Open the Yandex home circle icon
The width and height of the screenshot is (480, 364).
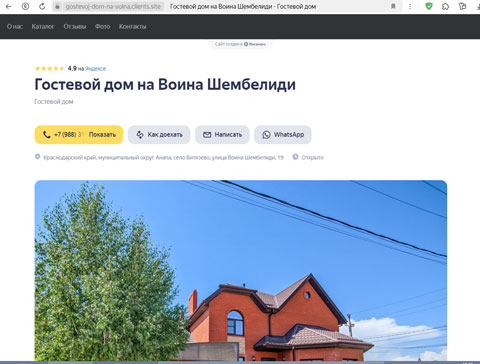pos(25,6)
